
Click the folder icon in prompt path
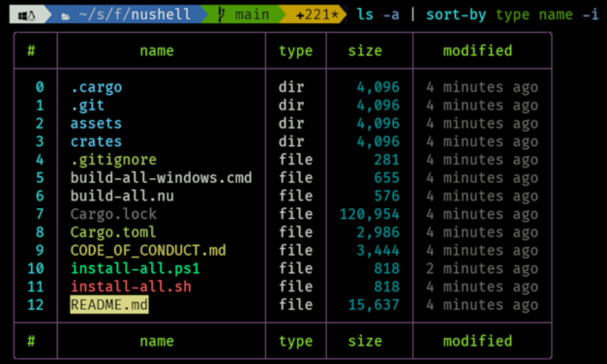(x=66, y=16)
